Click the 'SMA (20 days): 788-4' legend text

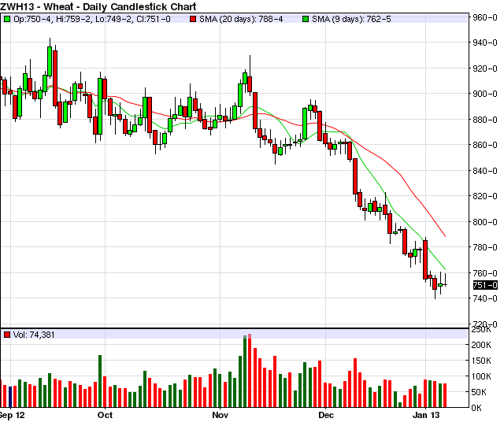coord(241,19)
